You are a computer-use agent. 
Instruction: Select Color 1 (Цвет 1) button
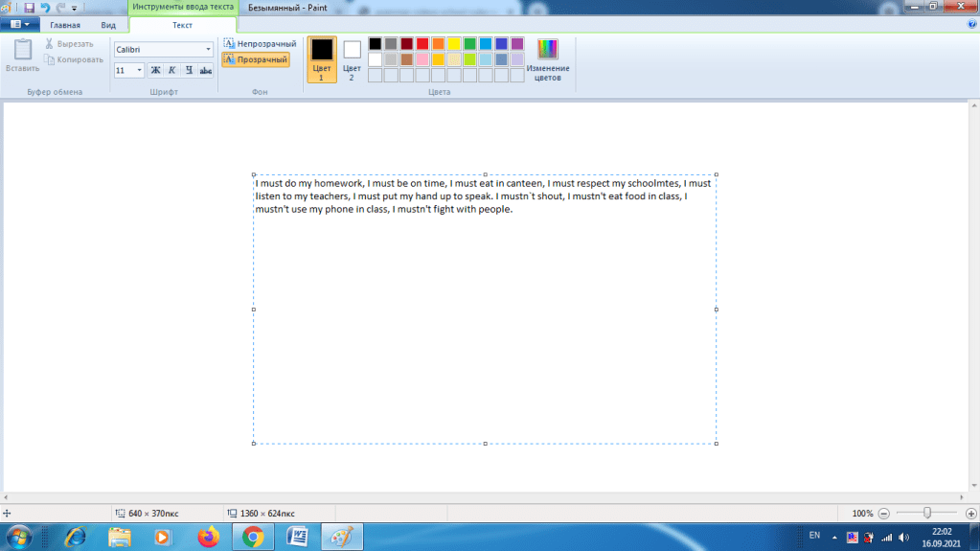[x=322, y=59]
